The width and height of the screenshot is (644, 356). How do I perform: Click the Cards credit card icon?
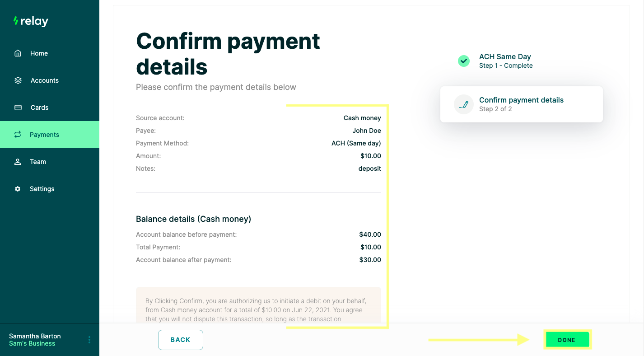click(18, 108)
